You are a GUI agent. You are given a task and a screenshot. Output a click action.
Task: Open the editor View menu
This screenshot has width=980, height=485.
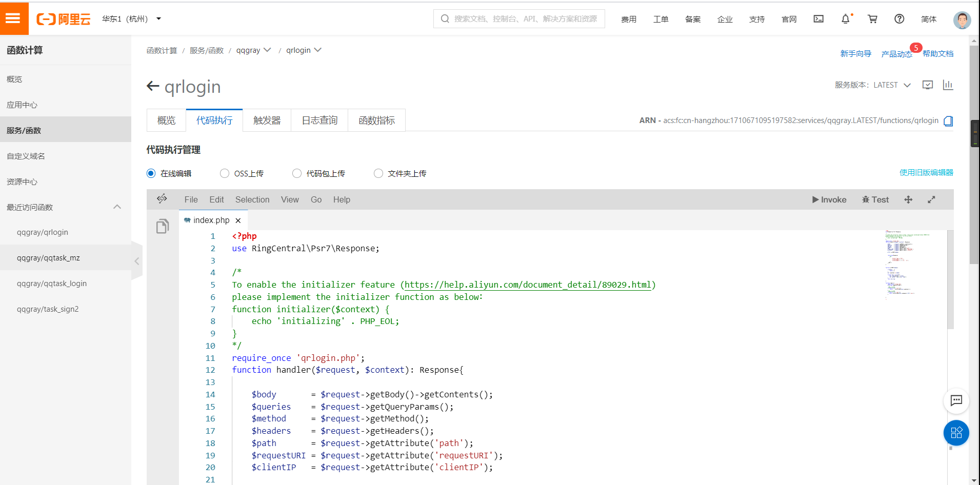point(290,200)
